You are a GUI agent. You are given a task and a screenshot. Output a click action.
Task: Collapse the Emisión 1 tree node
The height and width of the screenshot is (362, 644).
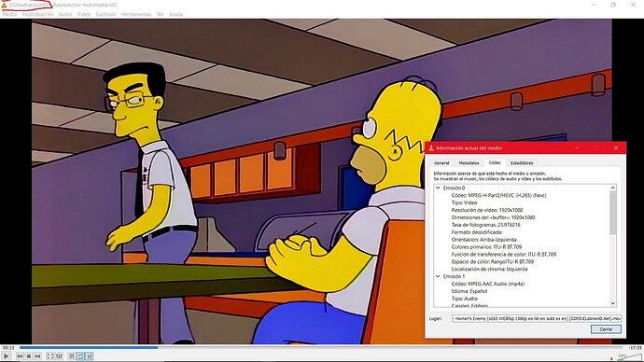pyautogui.click(x=438, y=276)
